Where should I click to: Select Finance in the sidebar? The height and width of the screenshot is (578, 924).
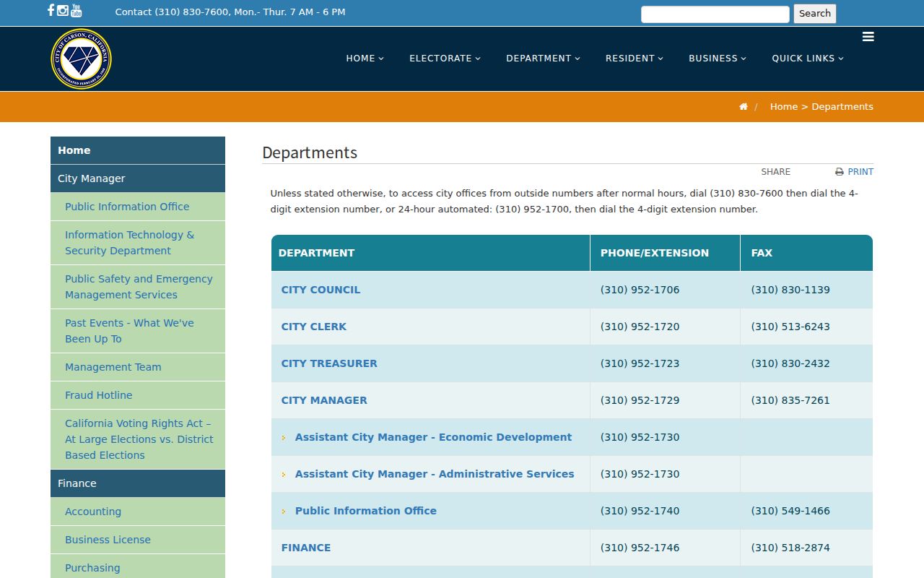(x=138, y=483)
